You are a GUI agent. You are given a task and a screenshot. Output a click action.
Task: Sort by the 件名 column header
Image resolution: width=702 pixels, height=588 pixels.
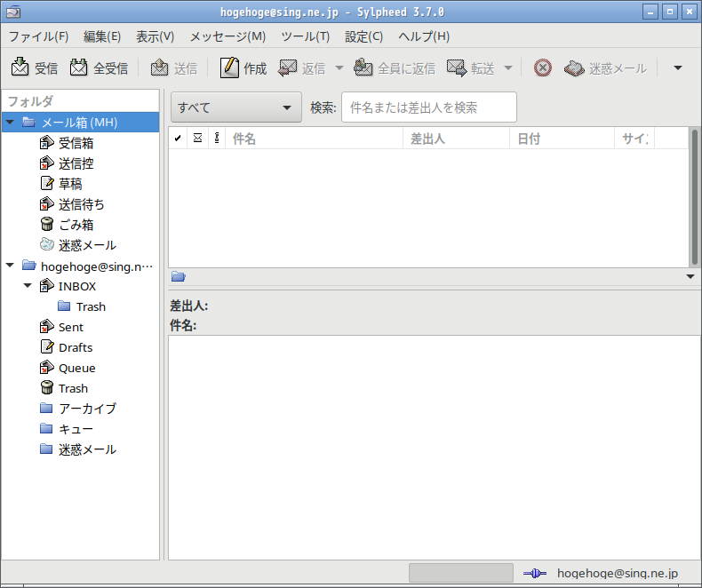coord(315,138)
